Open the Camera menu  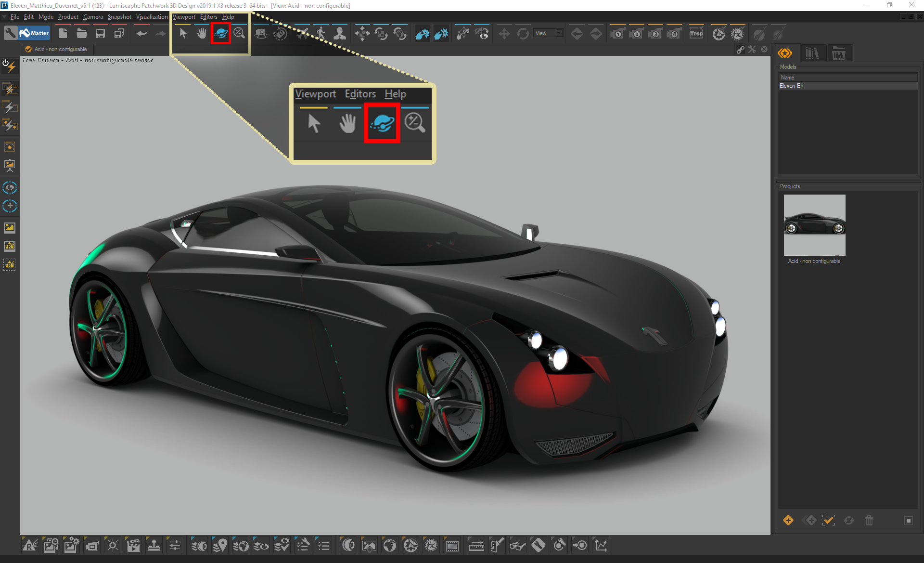93,17
